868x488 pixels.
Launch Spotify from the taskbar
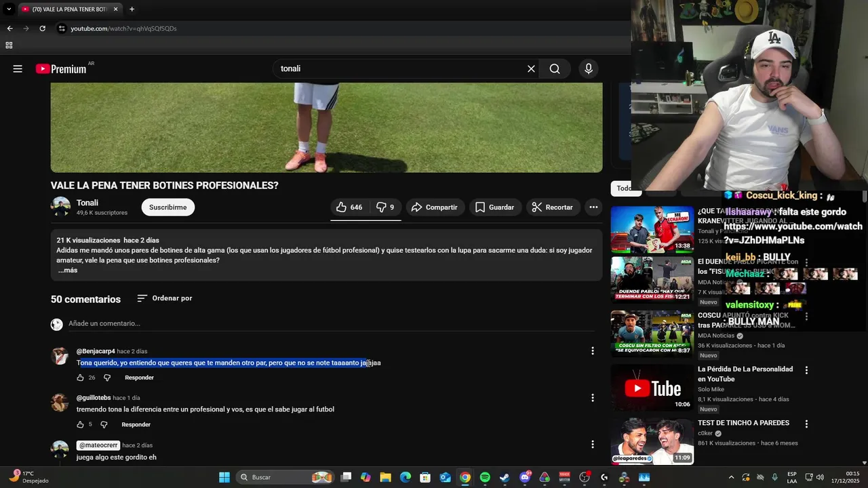click(485, 477)
